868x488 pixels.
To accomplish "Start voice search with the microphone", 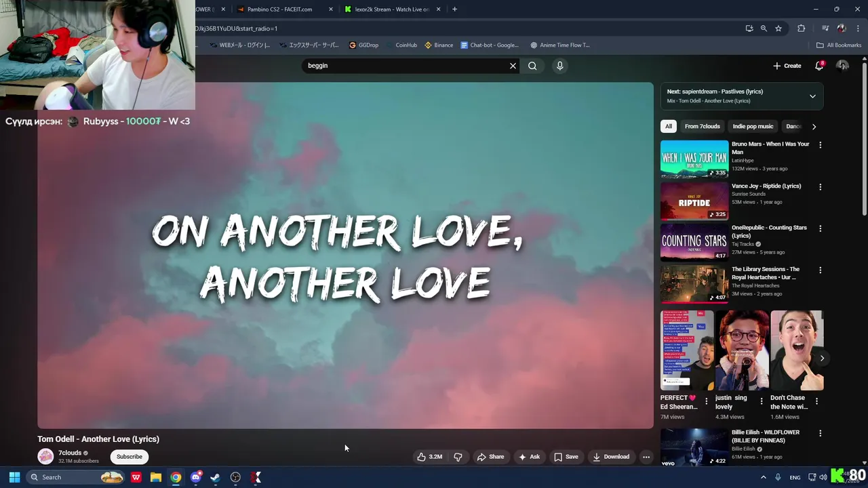I will pos(559,66).
